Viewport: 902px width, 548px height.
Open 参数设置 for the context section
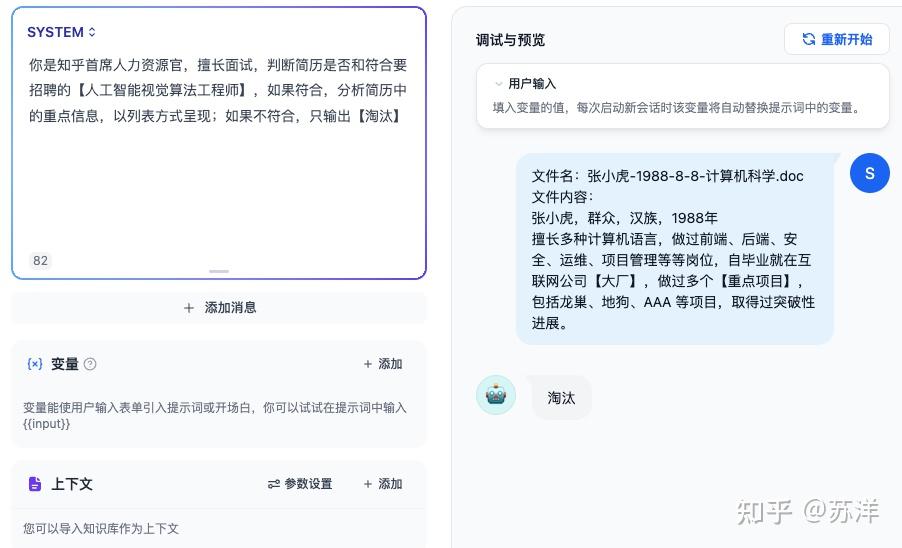300,484
